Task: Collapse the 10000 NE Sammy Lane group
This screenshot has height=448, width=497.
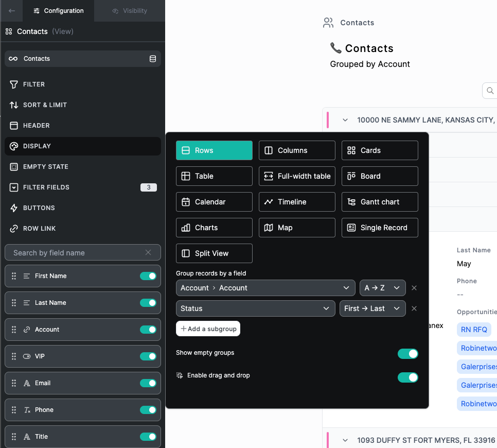Action: 345,119
